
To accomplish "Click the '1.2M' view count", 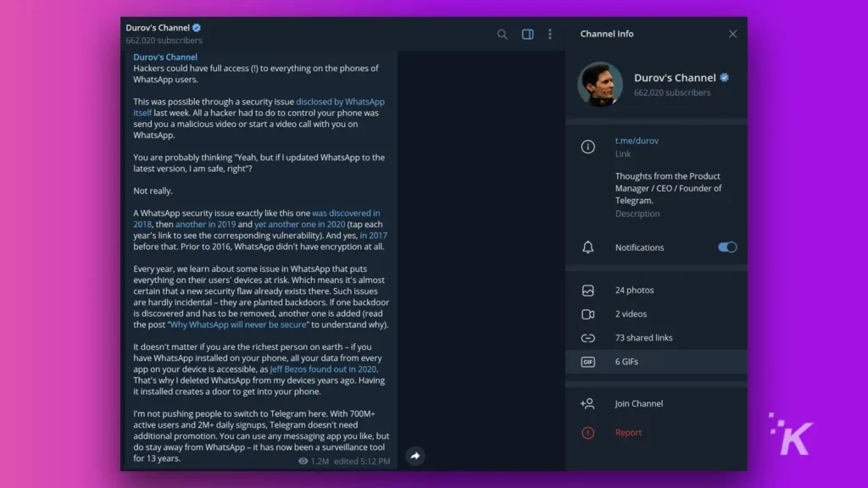I will [320, 462].
